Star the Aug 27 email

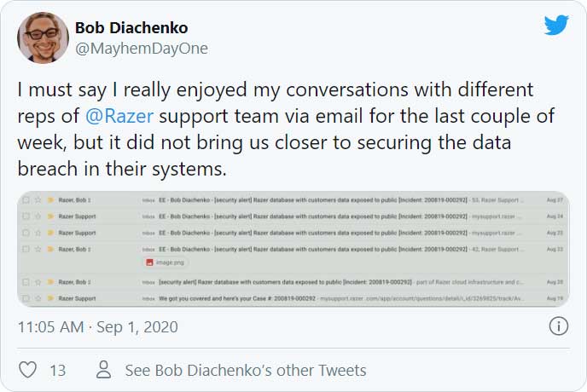(x=38, y=200)
